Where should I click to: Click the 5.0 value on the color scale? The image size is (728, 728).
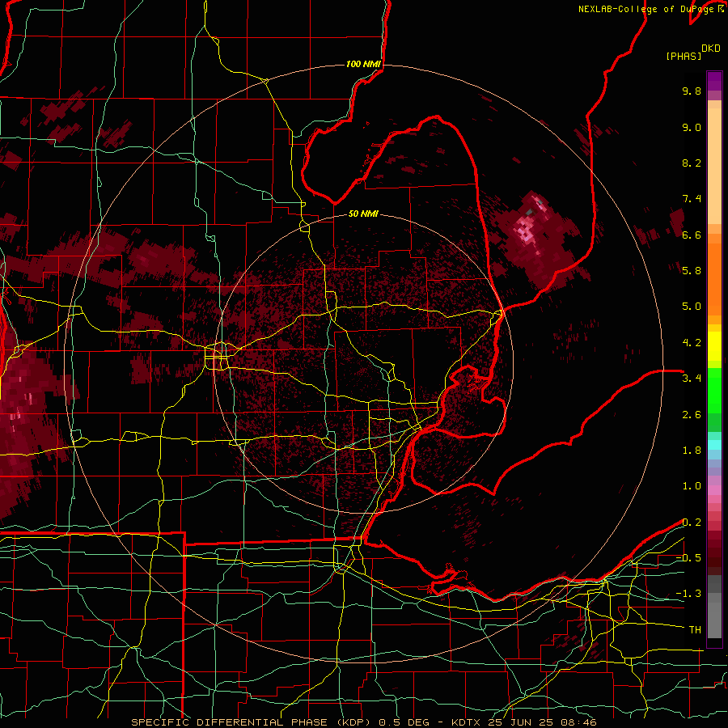point(692,307)
